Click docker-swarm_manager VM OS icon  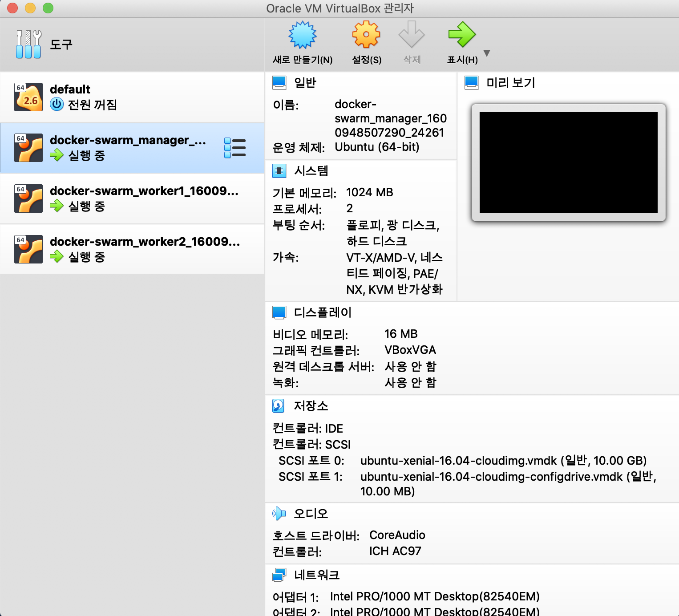[x=28, y=148]
